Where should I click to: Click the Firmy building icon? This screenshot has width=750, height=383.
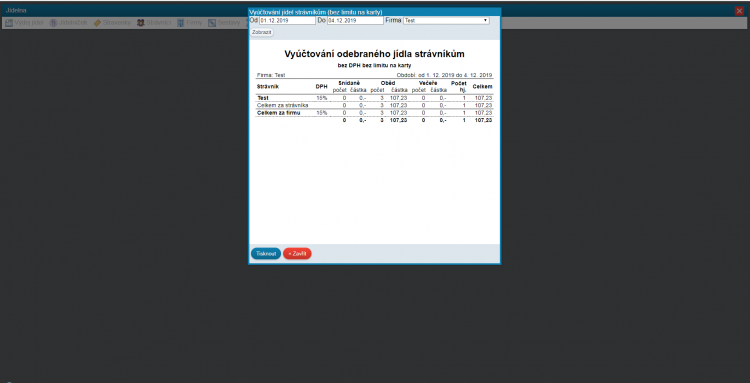pos(181,22)
